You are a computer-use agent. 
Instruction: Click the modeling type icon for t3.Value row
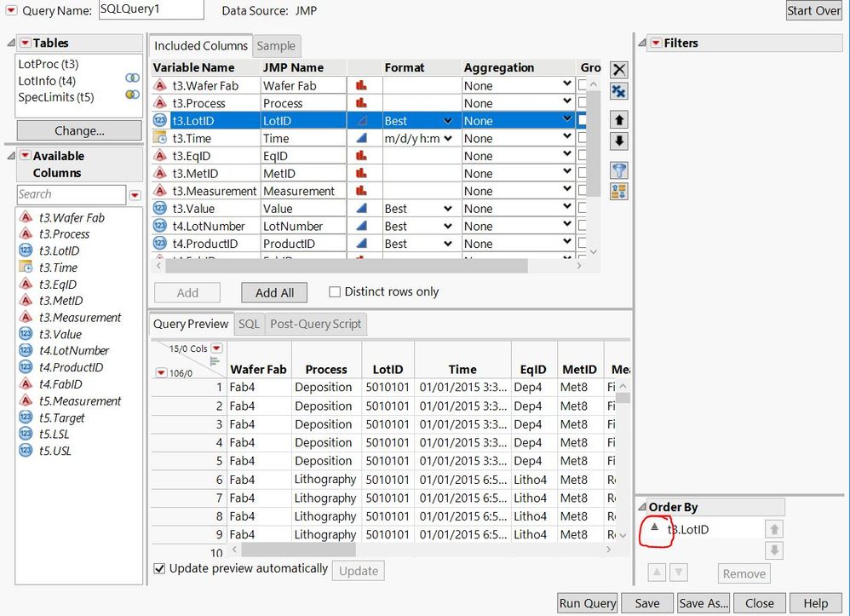point(361,208)
